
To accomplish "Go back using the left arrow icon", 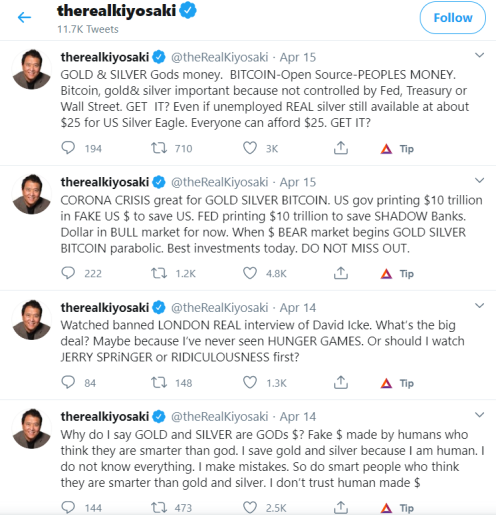I will (24, 17).
